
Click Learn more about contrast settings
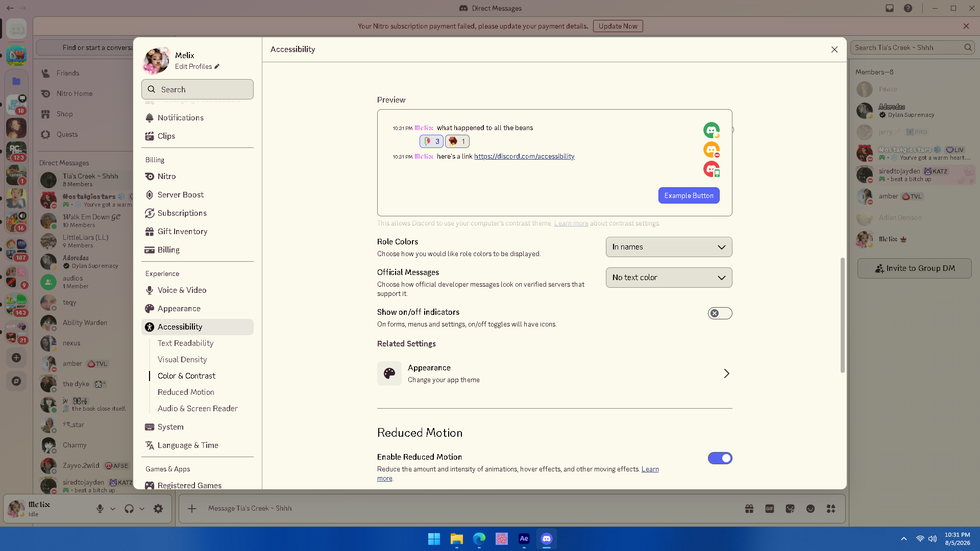571,223
